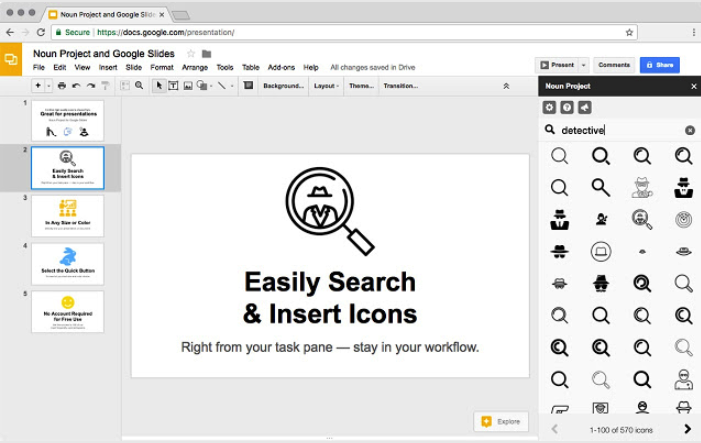
Task: Click the 1-100 of 570 icons text
Action: click(x=621, y=430)
